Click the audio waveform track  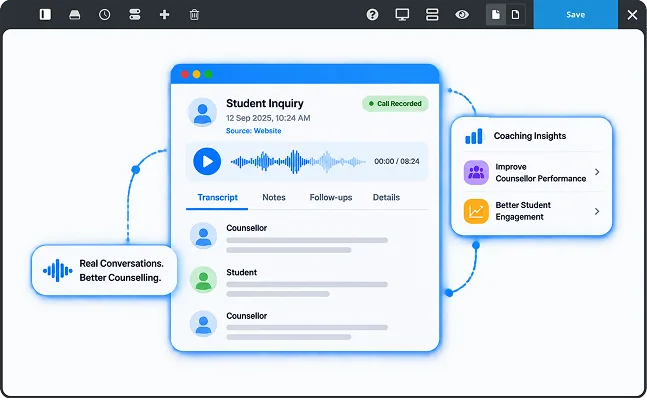tap(298, 161)
